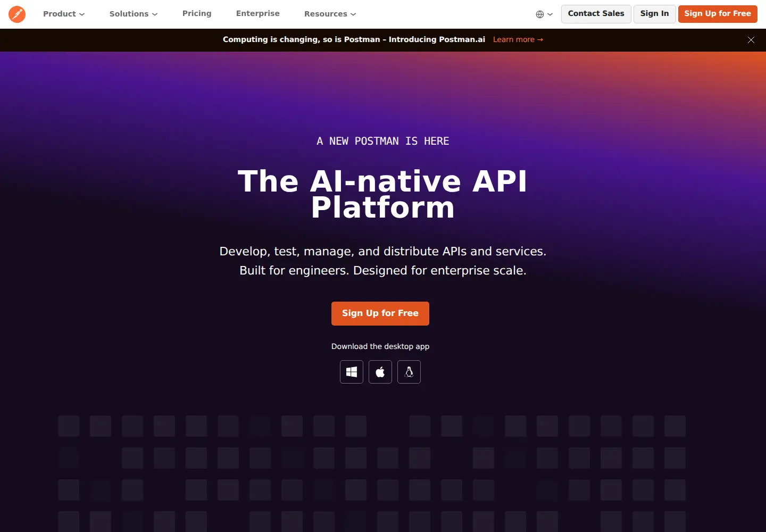Click the 'The AI-native API Platform' headline
The height and width of the screenshot is (532, 766).
click(383, 194)
